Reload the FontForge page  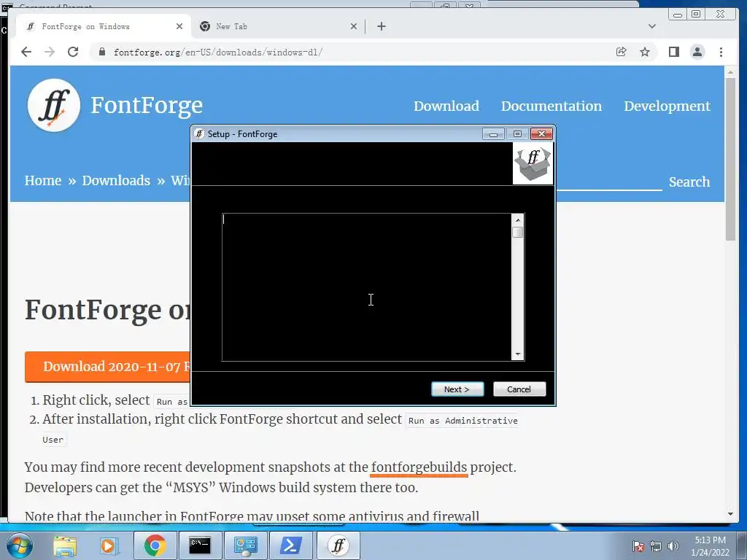coord(73,52)
